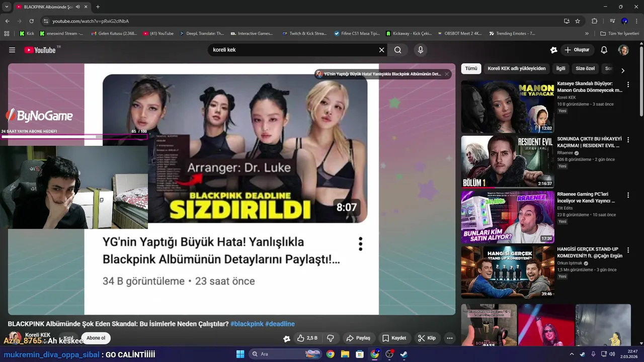Screen dimensions: 644x362
Task: Select 'Koreli KEK adlı yükleyiciden' chip
Action: [516, 68]
